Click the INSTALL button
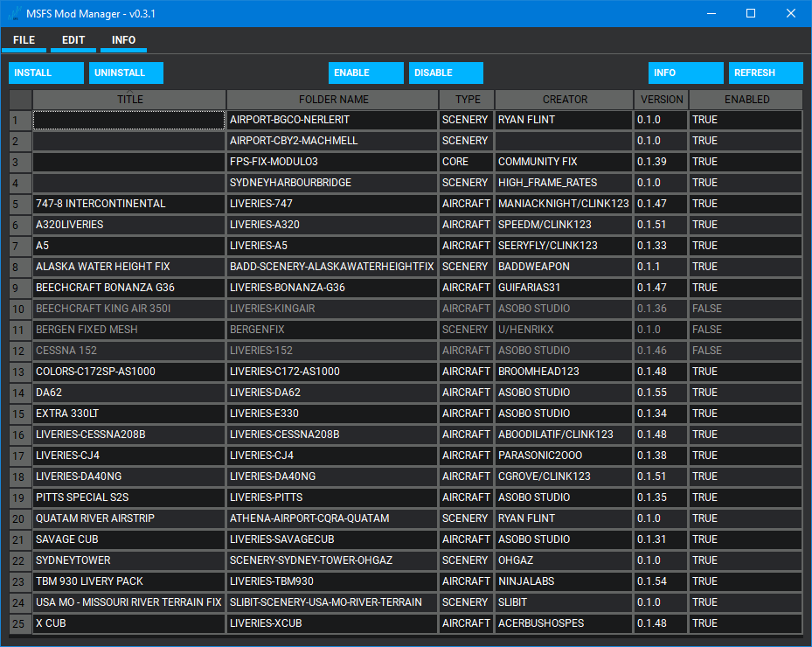 (x=46, y=73)
